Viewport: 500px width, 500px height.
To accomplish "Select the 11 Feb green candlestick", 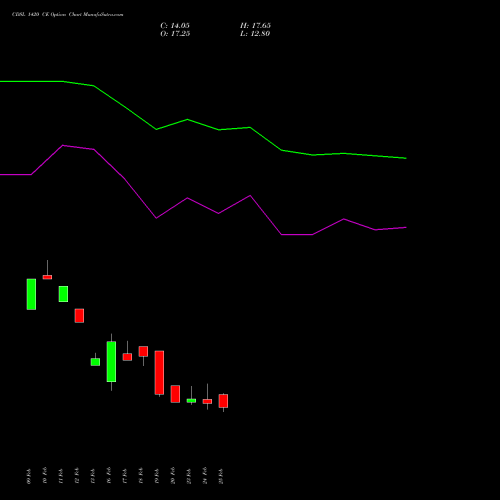I will pos(63,294).
